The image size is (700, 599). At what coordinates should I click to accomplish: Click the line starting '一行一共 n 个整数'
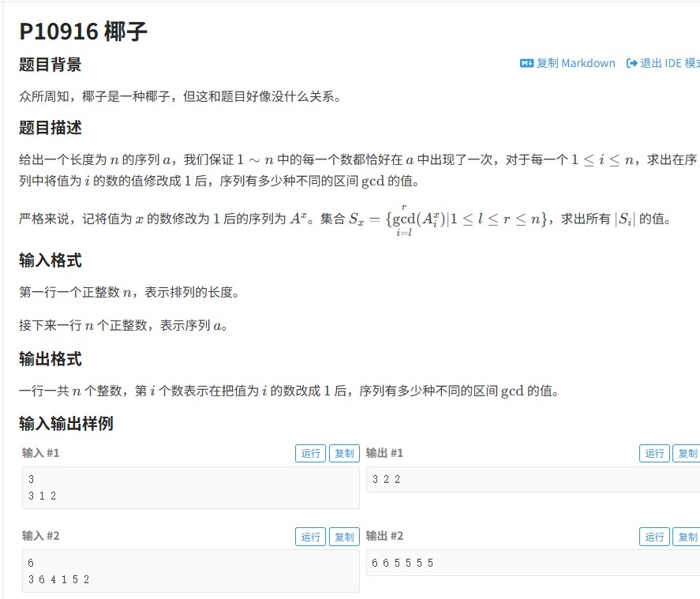coord(289,391)
